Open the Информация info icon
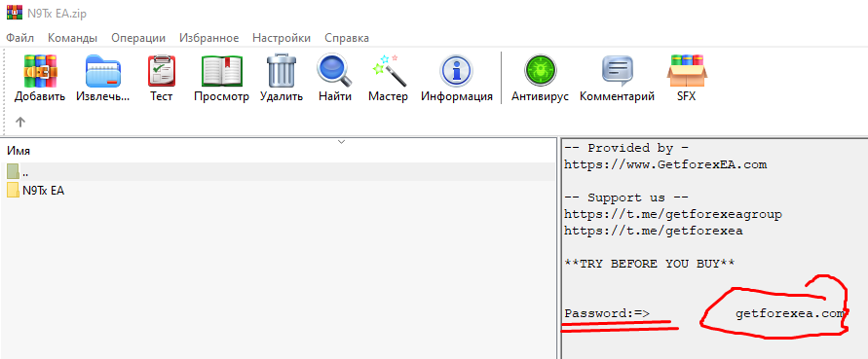868x359 pixels. coord(456,71)
